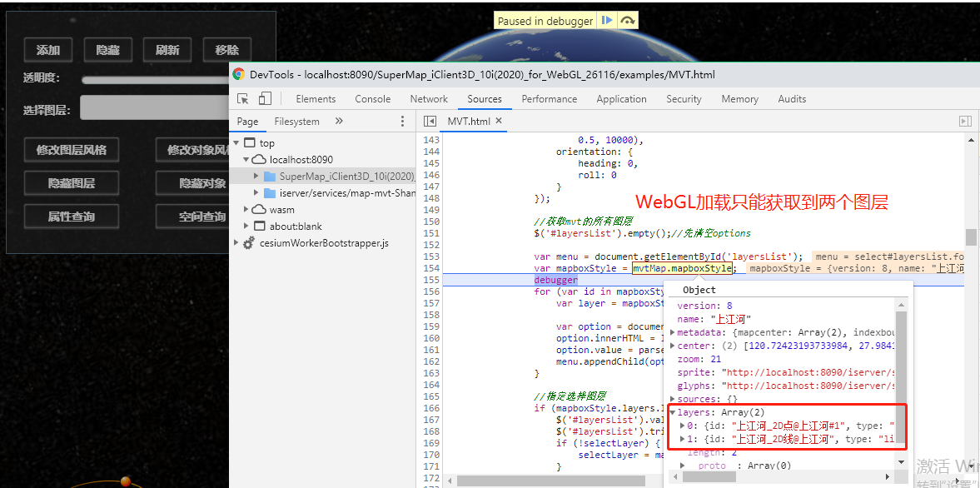Click the 修改图层风格 button
This screenshot has width=980, height=488.
[72, 150]
